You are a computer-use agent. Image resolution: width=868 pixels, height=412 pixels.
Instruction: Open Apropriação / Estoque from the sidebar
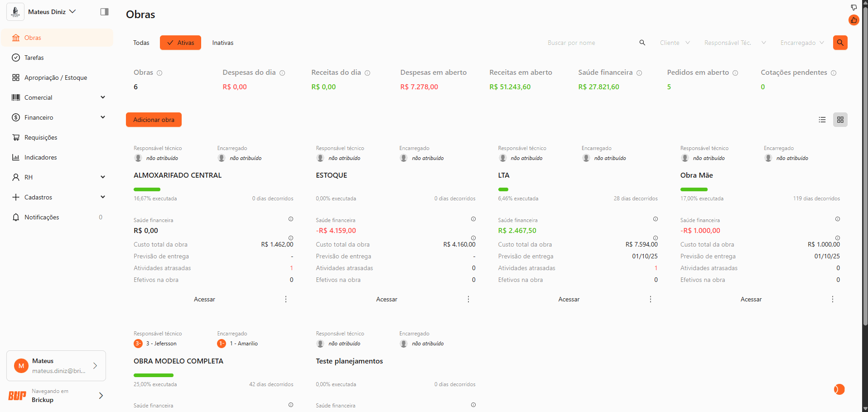pyautogui.click(x=55, y=78)
